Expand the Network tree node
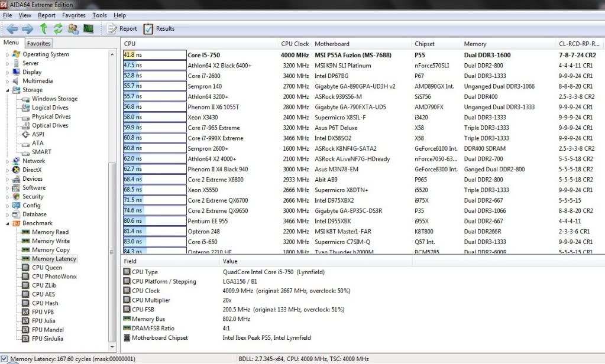 7,161
